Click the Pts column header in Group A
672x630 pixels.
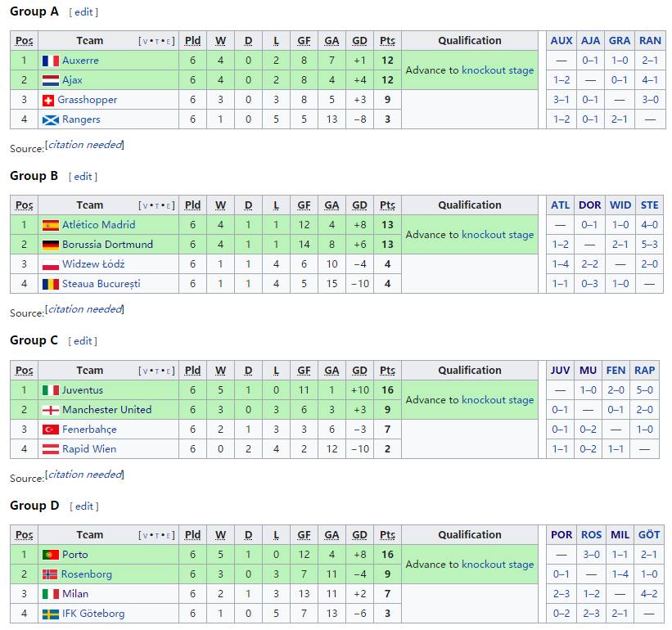(387, 41)
